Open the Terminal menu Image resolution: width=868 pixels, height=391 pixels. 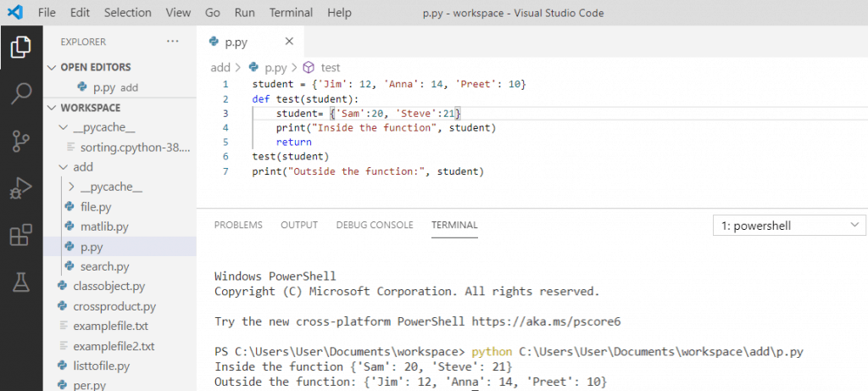(x=292, y=12)
